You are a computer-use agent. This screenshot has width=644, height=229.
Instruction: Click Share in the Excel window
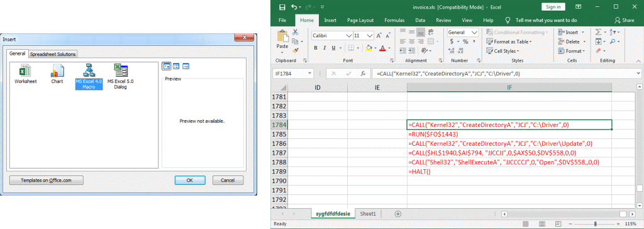625,20
